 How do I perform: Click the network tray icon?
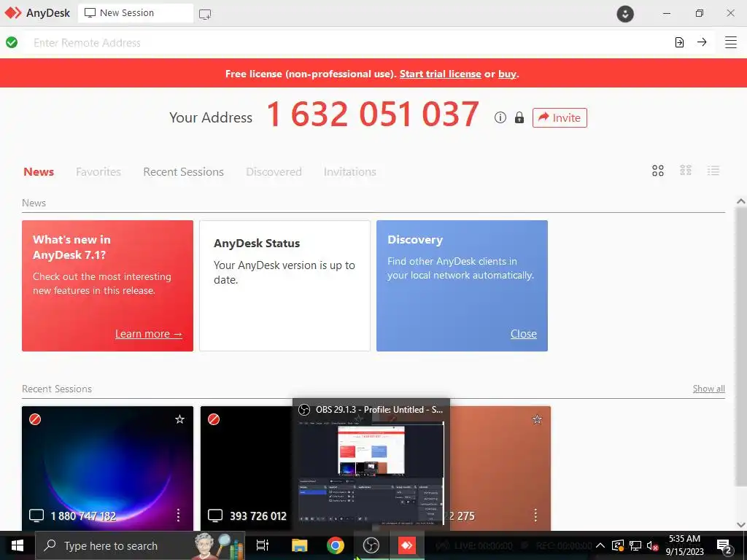click(x=635, y=545)
